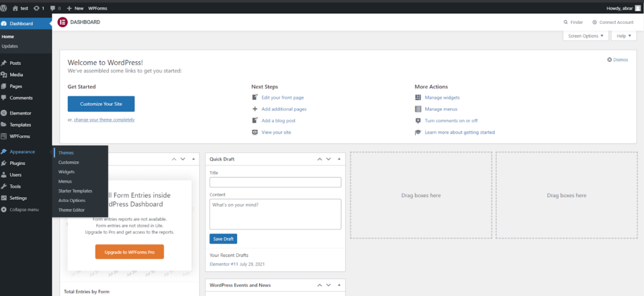The height and width of the screenshot is (296, 644).
Task: Expand the Screen Options dropdown
Action: tap(586, 36)
